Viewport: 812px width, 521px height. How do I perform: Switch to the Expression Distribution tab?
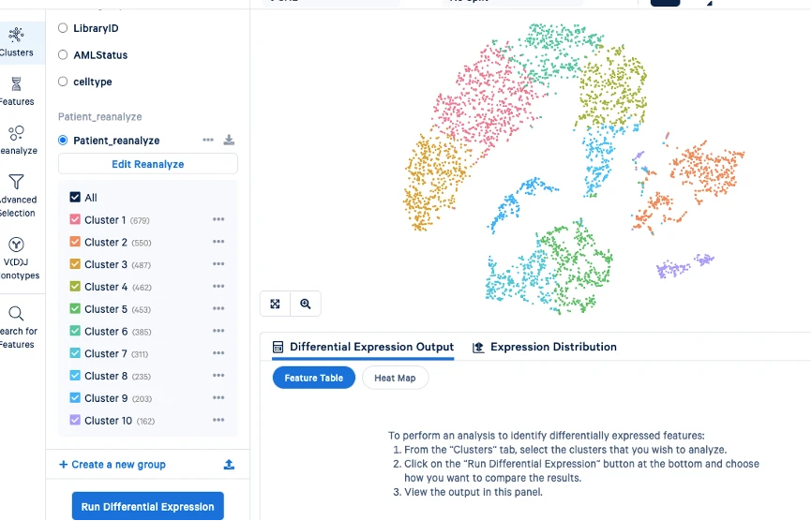tap(545, 347)
